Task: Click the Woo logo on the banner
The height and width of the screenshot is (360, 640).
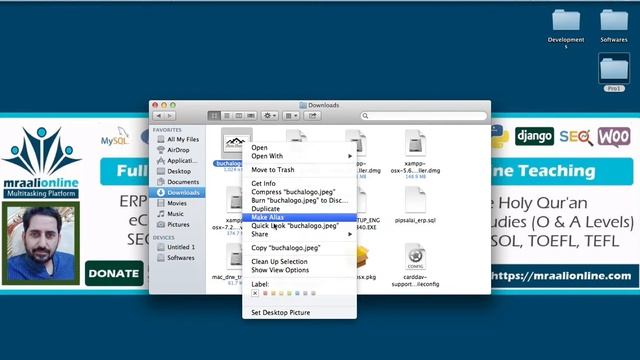Action: [x=614, y=137]
